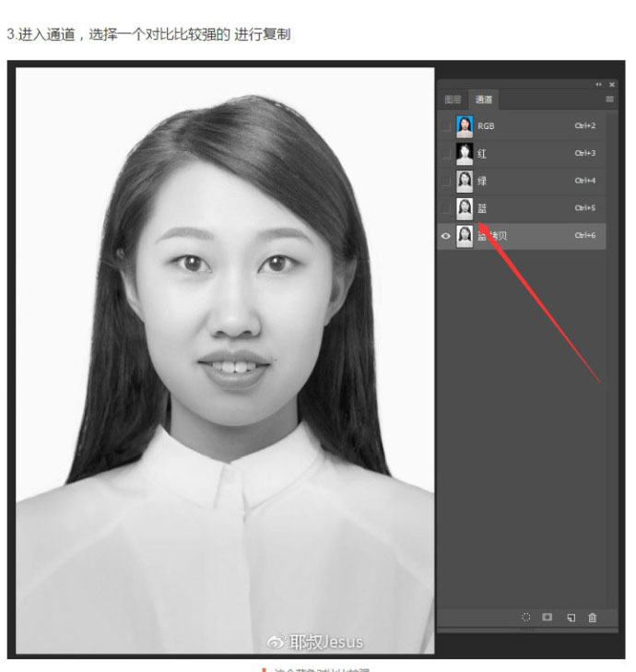Toggle visibility of the 红 (Red) channel

(446, 153)
